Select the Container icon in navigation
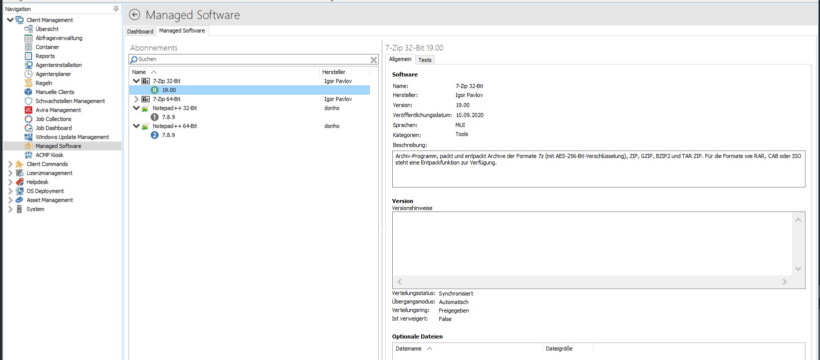This screenshot has width=820, height=360. (29, 47)
